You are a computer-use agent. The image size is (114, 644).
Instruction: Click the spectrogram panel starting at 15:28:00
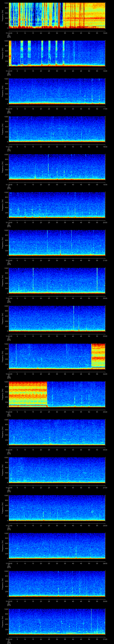pyautogui.click(x=57, y=546)
